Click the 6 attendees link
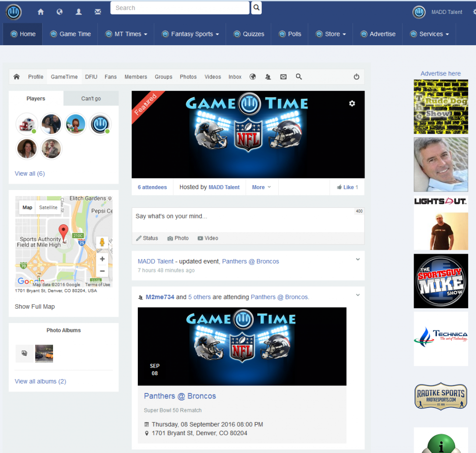Viewport: 476px width, 453px height. pyautogui.click(x=152, y=187)
